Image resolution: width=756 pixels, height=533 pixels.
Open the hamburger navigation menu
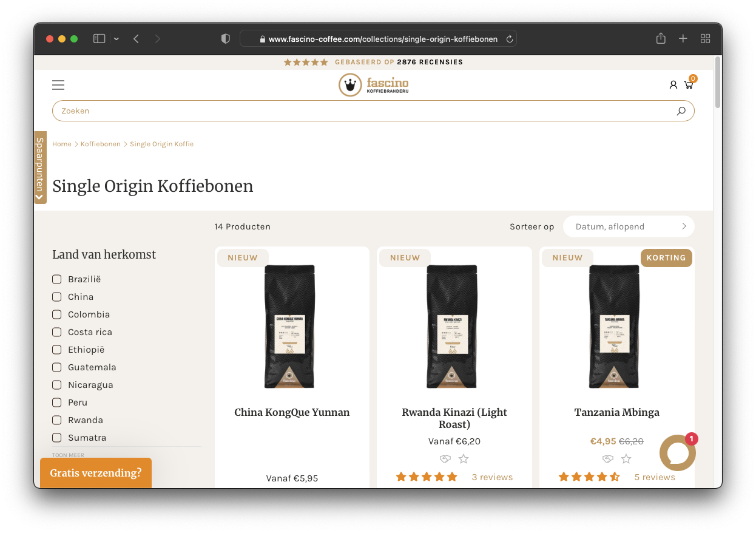[x=58, y=85]
